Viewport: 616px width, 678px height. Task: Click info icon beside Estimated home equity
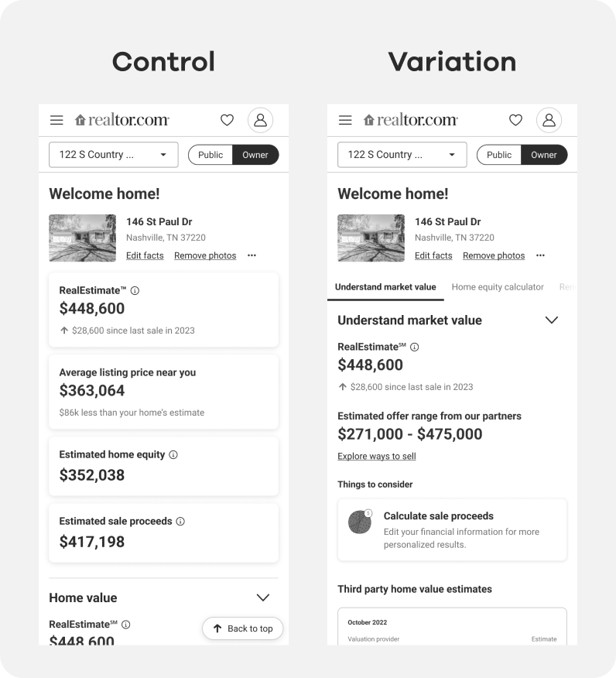(173, 455)
